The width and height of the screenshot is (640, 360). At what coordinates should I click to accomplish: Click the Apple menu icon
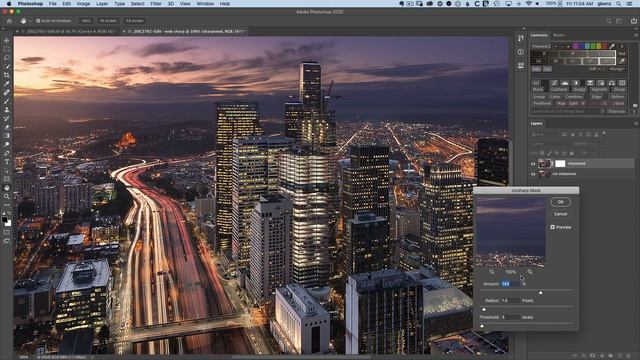tap(9, 4)
